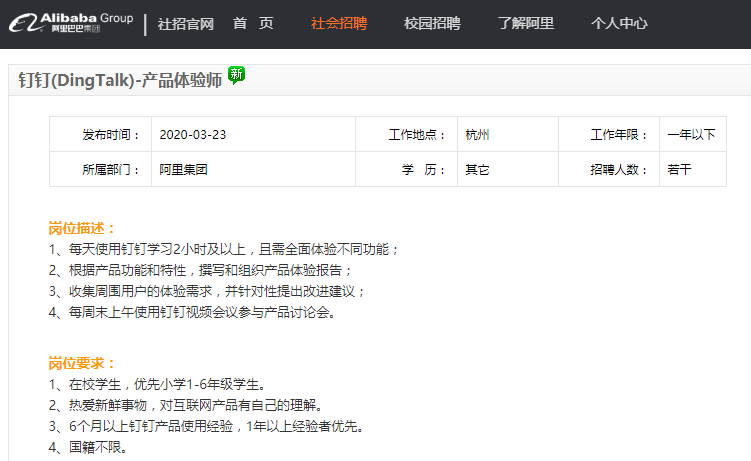The image size is (751, 461).
Task: Click the value 一年以下
Action: click(691, 135)
